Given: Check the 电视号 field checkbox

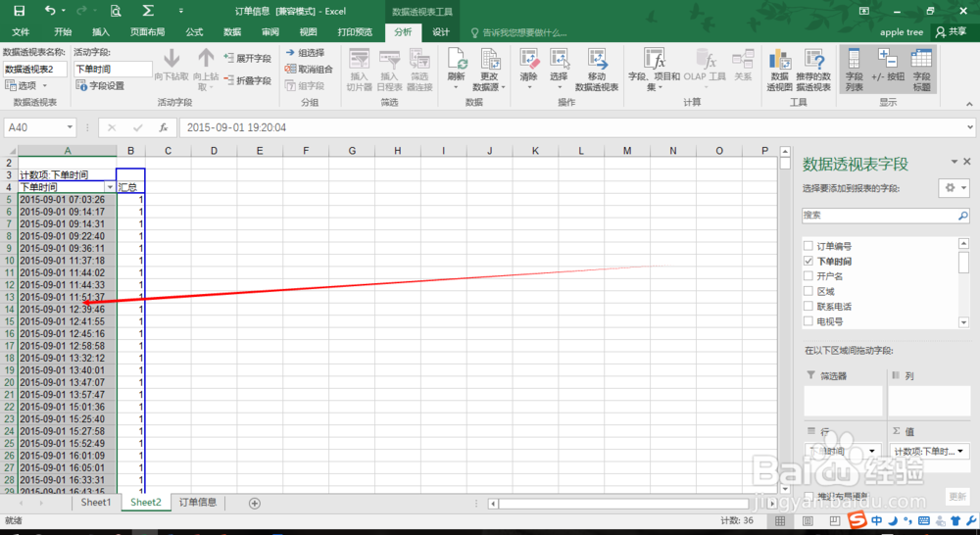Looking at the screenshot, I should click(x=808, y=320).
